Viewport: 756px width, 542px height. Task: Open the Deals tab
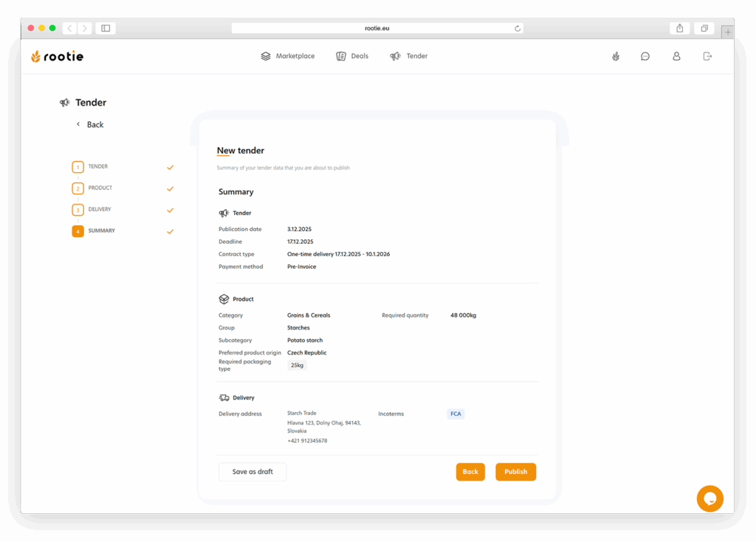pyautogui.click(x=352, y=56)
